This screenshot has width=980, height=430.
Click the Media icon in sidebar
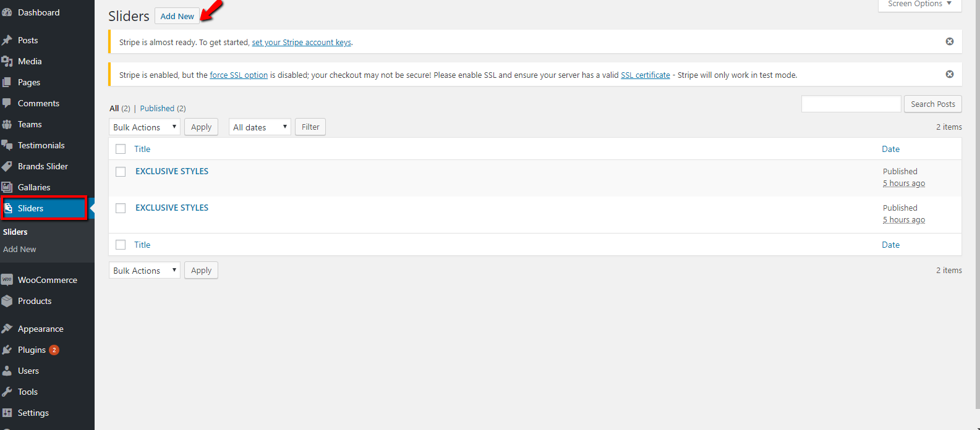click(7, 61)
